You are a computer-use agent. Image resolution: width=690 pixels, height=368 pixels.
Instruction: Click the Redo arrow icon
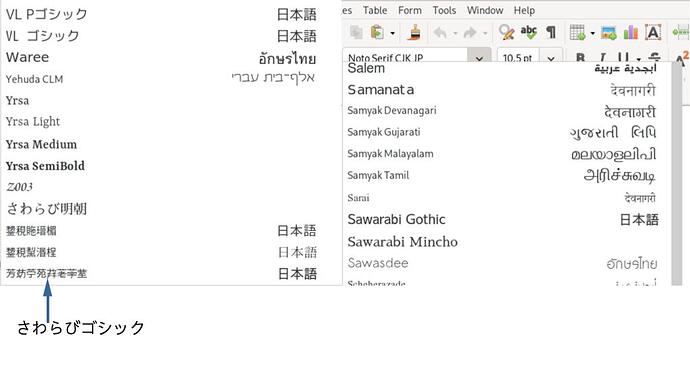coord(470,33)
